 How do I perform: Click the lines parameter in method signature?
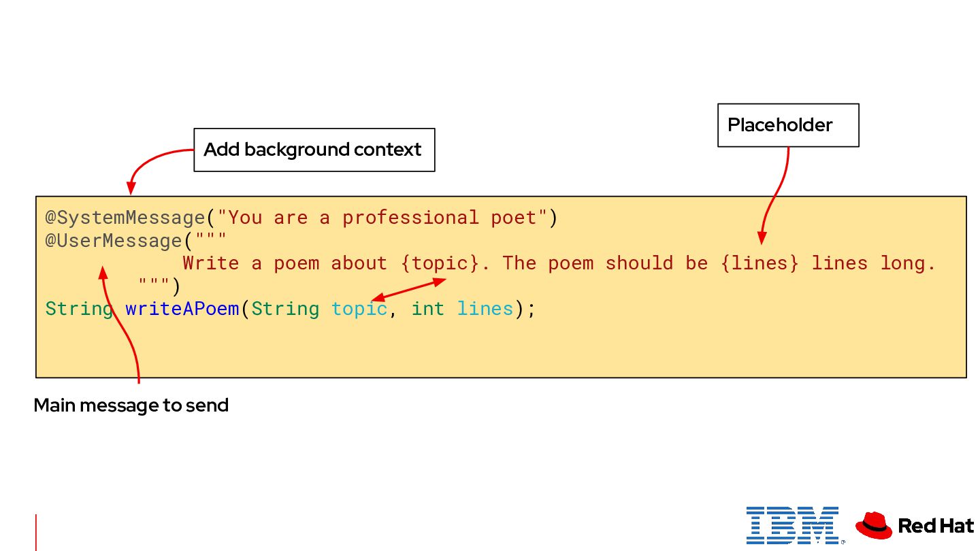(485, 309)
